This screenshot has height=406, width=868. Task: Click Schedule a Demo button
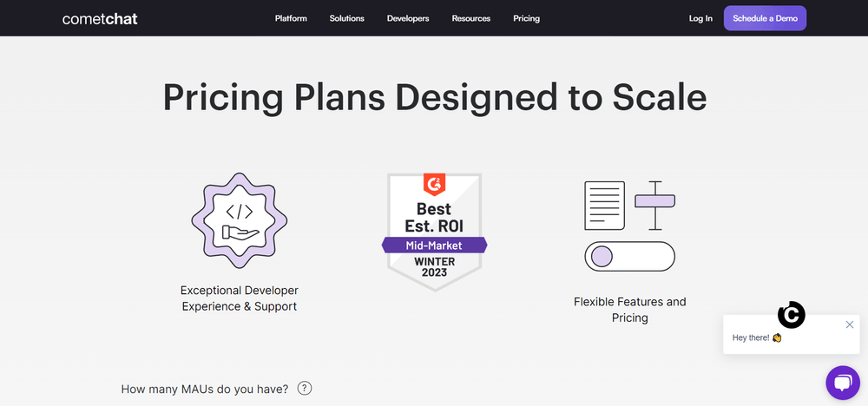tap(765, 18)
